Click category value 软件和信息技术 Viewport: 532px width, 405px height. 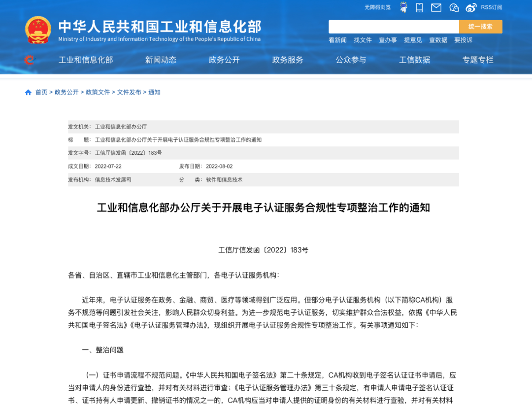[224, 180]
